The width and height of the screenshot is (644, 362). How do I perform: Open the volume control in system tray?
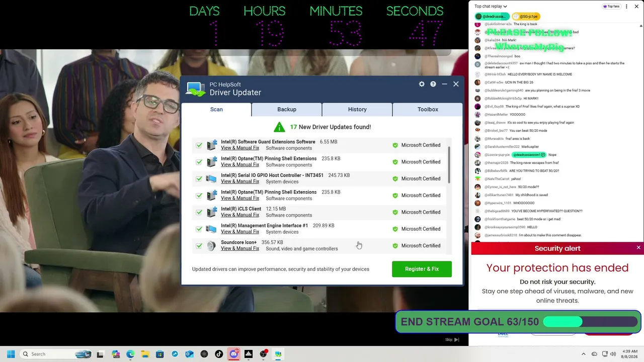[613, 354]
